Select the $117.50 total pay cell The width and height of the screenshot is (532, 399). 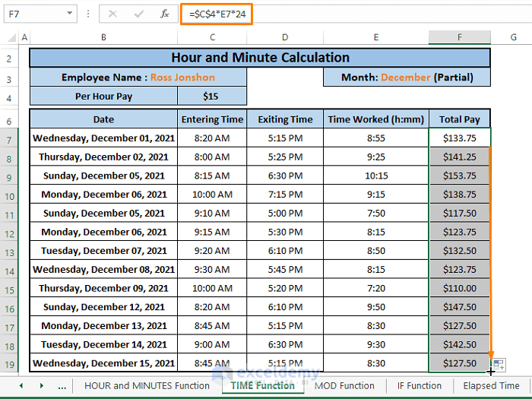[459, 213]
